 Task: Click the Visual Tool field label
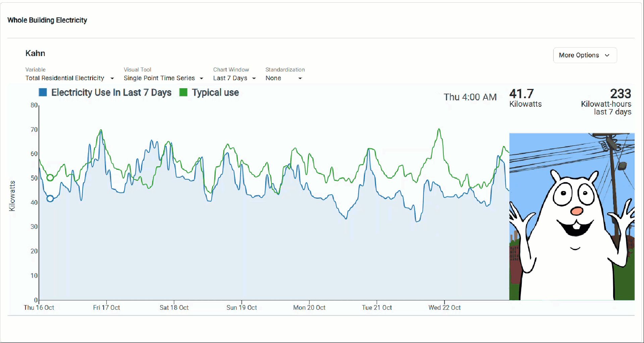tap(138, 69)
